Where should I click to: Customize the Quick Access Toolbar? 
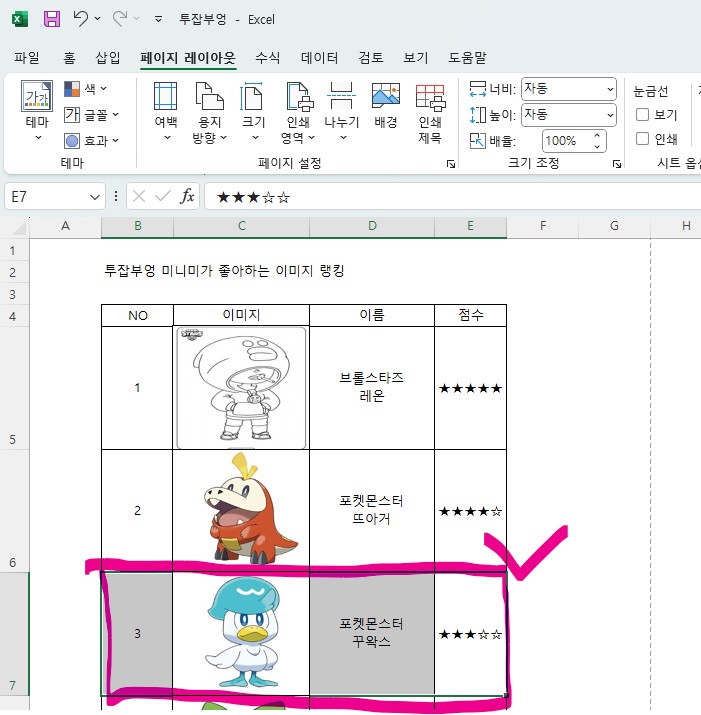click(x=158, y=19)
